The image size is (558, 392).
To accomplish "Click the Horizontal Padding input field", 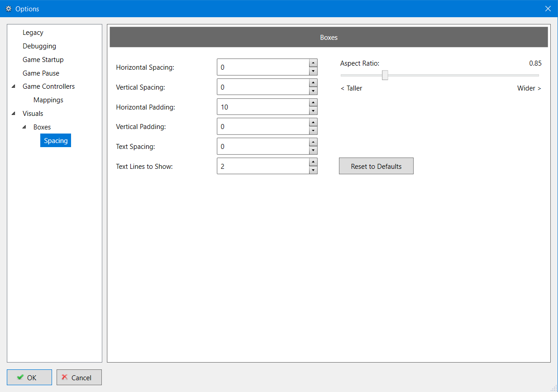I will (262, 107).
